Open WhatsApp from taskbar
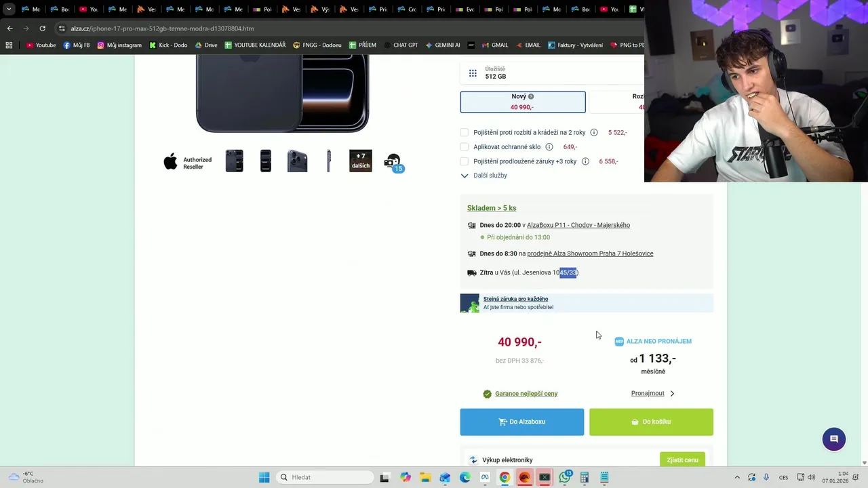868x488 pixels. pyautogui.click(x=565, y=477)
